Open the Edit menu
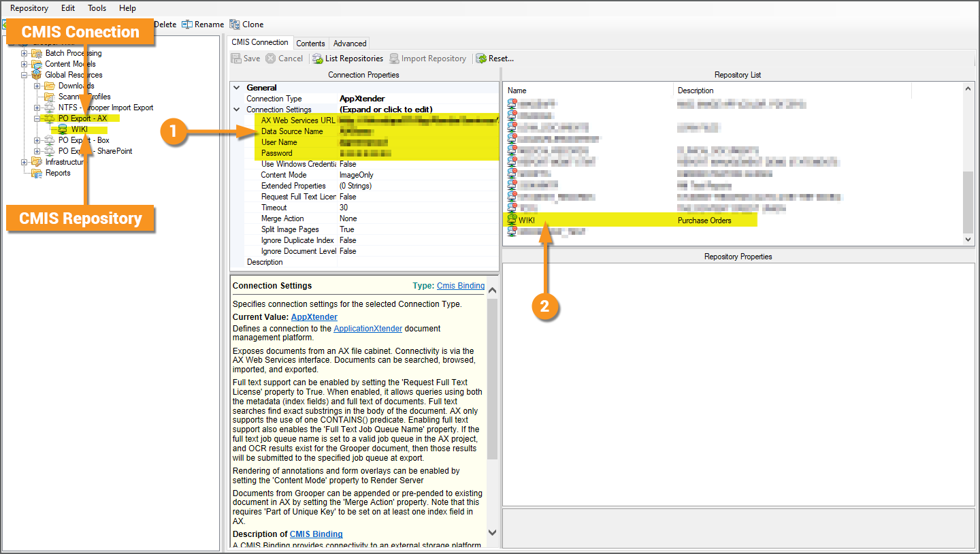The height and width of the screenshot is (554, 980). coord(68,8)
